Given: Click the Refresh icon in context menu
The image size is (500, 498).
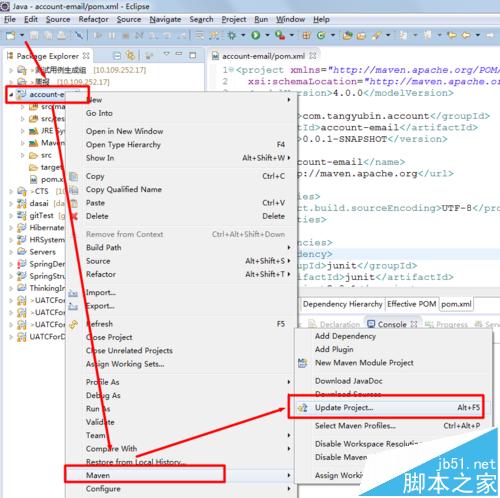Looking at the screenshot, I should click(73, 324).
